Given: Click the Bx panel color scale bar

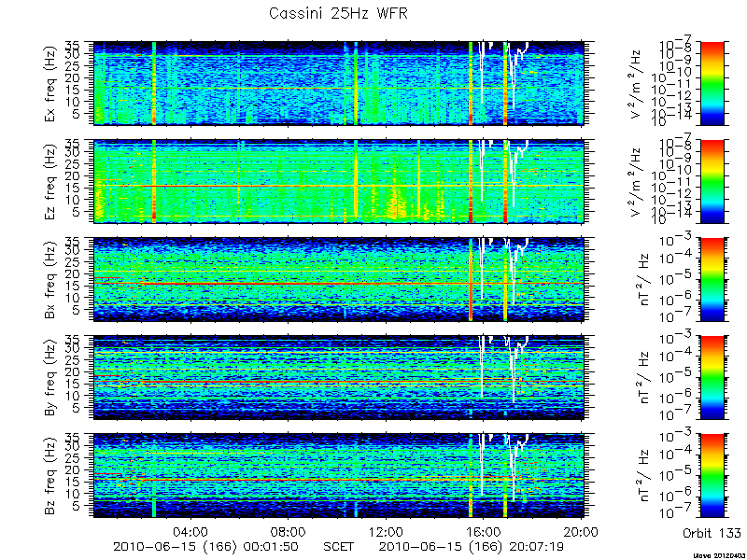Looking at the screenshot, I should click(712, 279).
